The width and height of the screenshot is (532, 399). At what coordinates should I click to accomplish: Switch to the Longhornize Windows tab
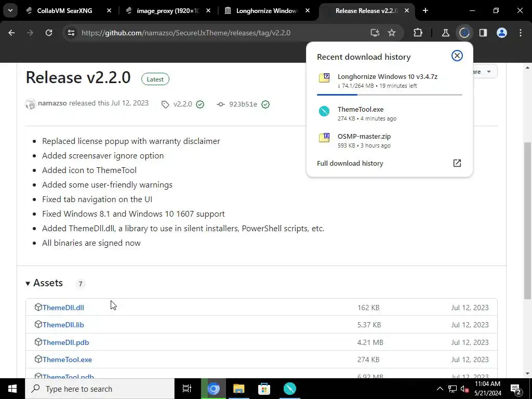coord(267,11)
